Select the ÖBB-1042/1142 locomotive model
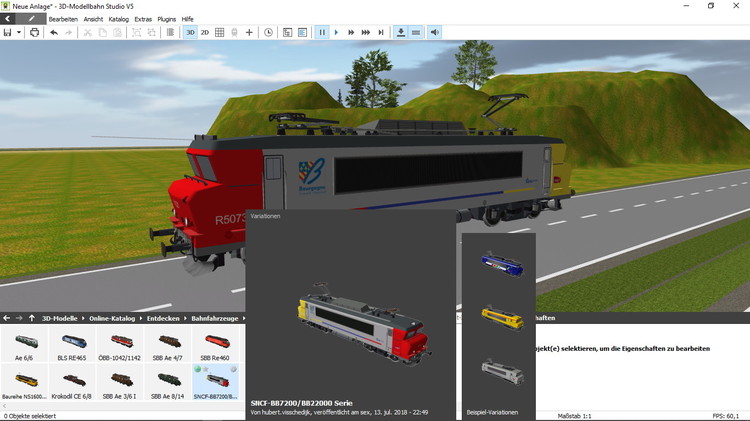Image resolution: width=750 pixels, height=421 pixels. click(120, 344)
